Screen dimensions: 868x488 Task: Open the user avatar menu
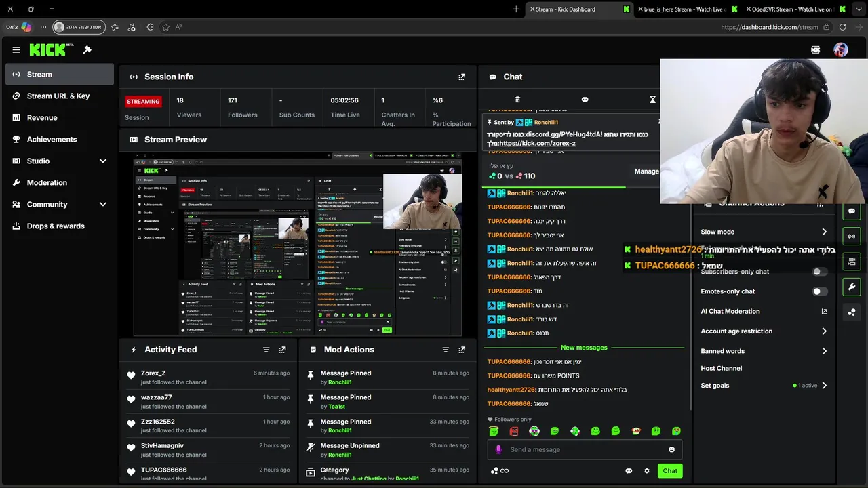coord(840,49)
